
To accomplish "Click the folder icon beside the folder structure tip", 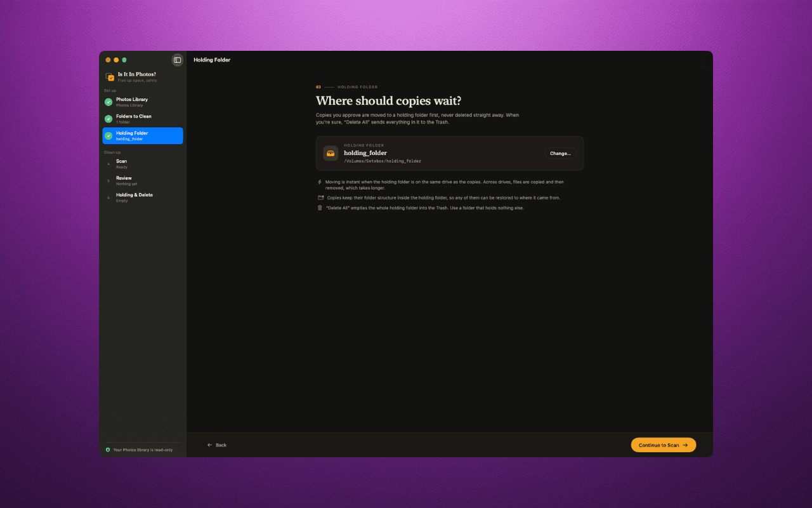I will click(320, 197).
